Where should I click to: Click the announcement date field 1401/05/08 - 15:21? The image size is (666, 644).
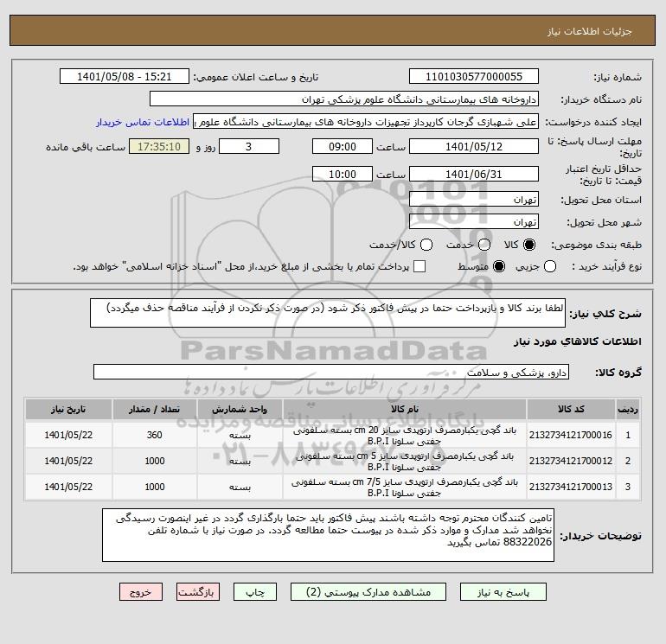[125, 76]
